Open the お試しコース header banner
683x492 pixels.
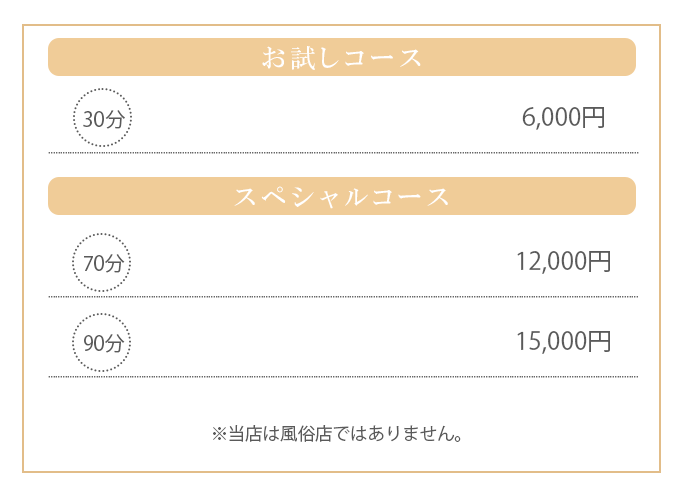click(342, 58)
